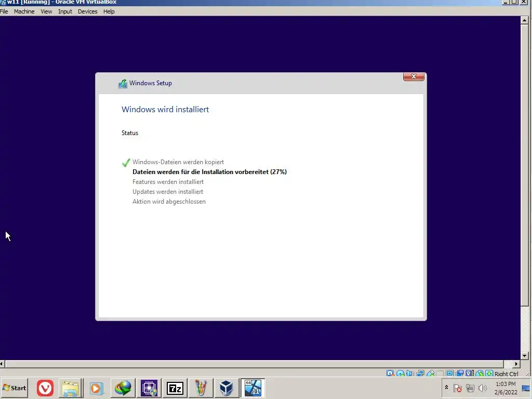The image size is (532, 399).
Task: Click 'Aktion wird abgeschlossen' status line
Action: tap(169, 202)
